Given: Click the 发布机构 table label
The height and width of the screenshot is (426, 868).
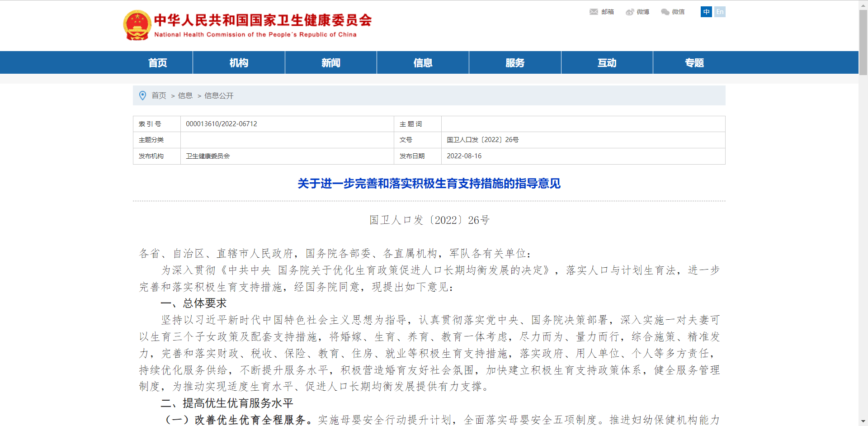Looking at the screenshot, I should pos(151,156).
